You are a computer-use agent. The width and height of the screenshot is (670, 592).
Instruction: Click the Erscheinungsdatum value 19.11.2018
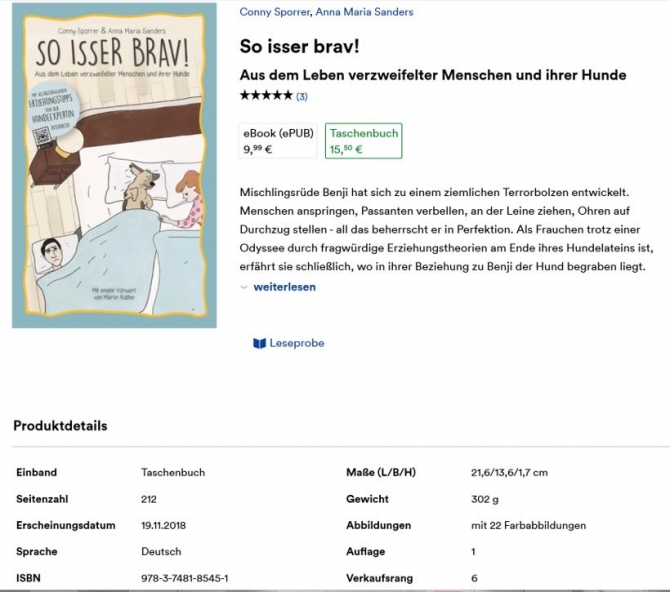(162, 525)
